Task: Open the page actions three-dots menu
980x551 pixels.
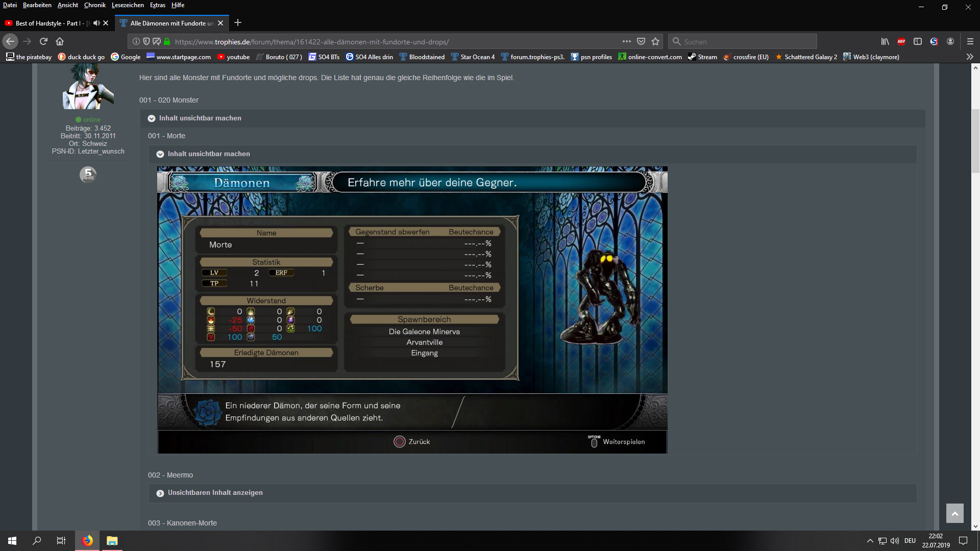Action: (626, 41)
